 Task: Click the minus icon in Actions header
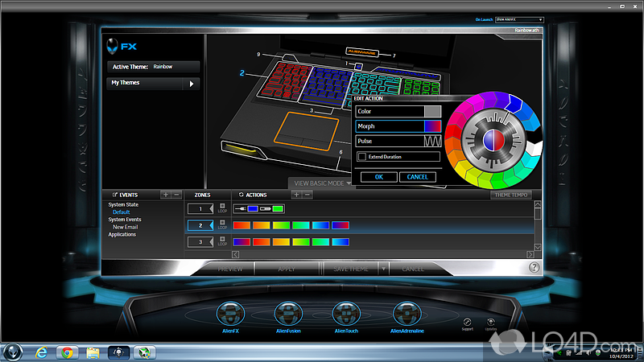tap(308, 195)
